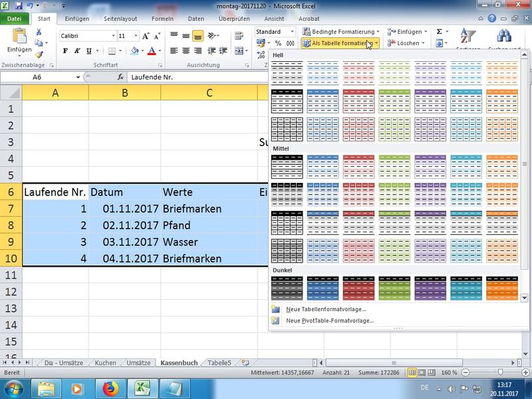Open Schriftart dialog launcher
532x399 pixels.
160,65
